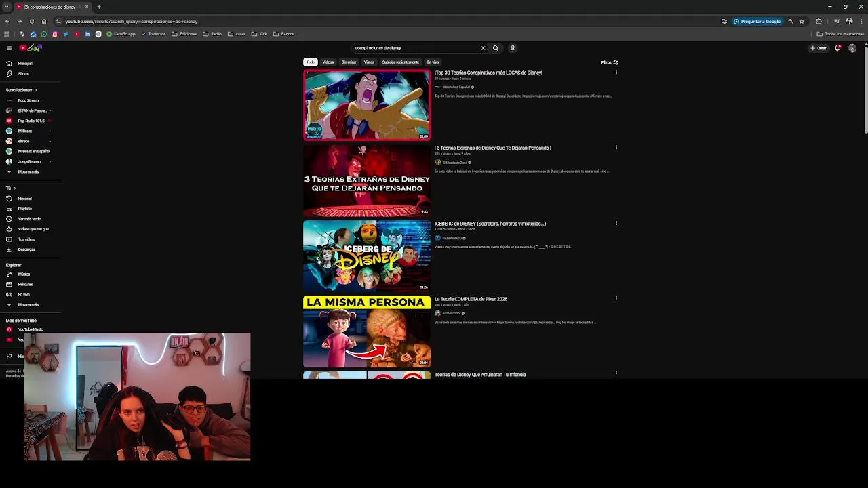Select Subidos recientemente filter chip
This screenshot has width=868, height=488.
[400, 62]
